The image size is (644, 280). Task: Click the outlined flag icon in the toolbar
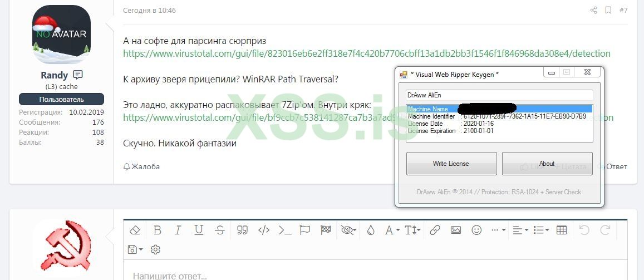click(305, 230)
